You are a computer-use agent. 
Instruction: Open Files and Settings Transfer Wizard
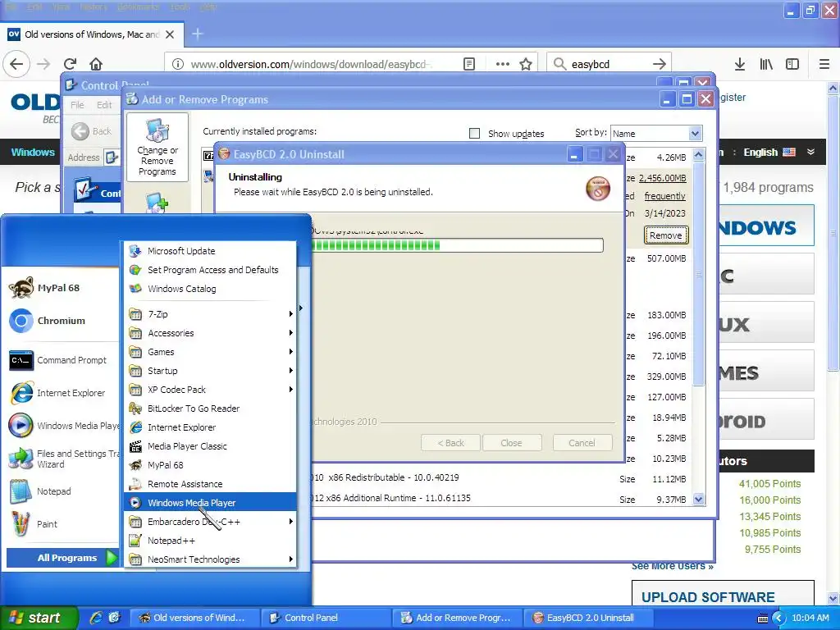point(64,459)
